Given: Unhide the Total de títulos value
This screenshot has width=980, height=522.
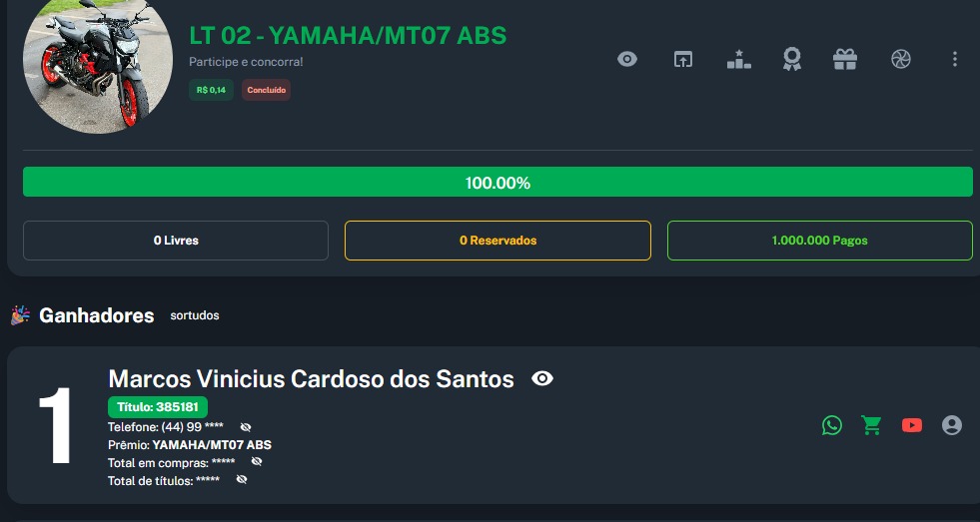Looking at the screenshot, I should [242, 480].
